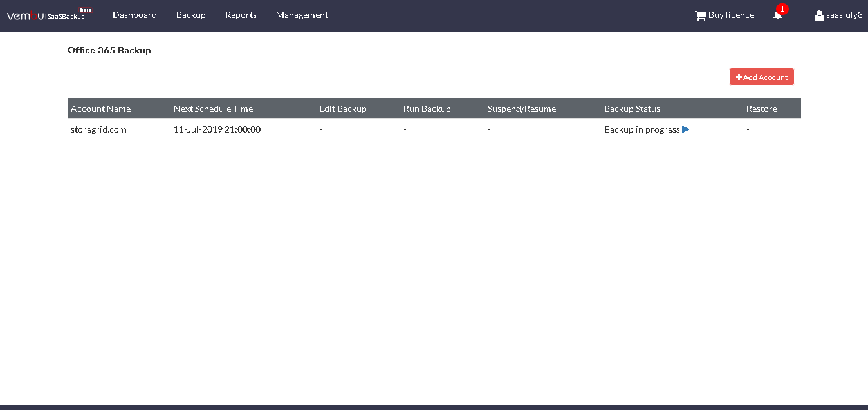The height and width of the screenshot is (410, 868).
Task: Click the 11-Jul-2019 21:00:00 schedule time
Action: click(x=217, y=129)
